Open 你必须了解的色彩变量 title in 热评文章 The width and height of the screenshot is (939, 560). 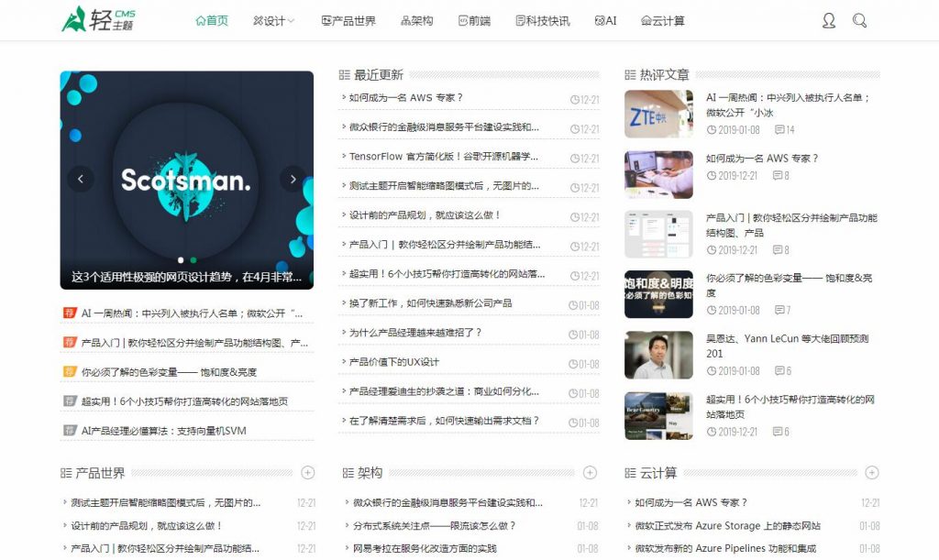click(789, 285)
